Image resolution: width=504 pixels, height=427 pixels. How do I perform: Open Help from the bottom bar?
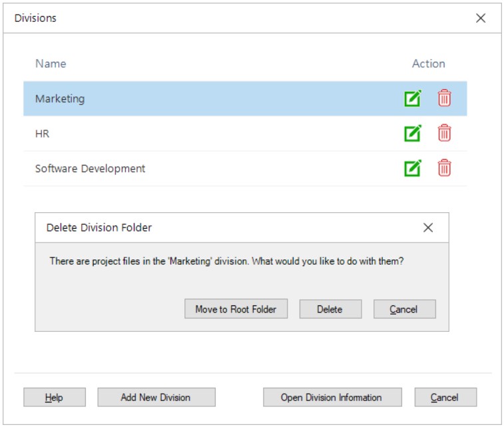(54, 397)
